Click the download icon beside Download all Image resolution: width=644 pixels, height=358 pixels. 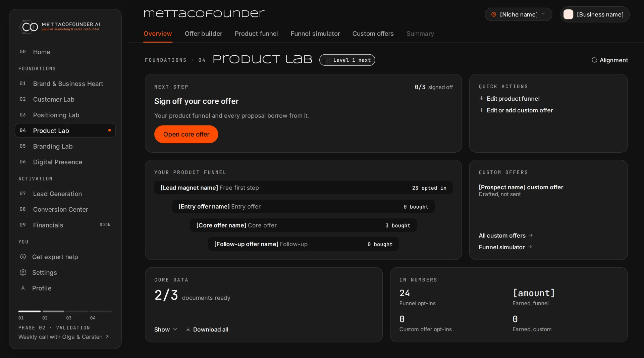point(188,329)
